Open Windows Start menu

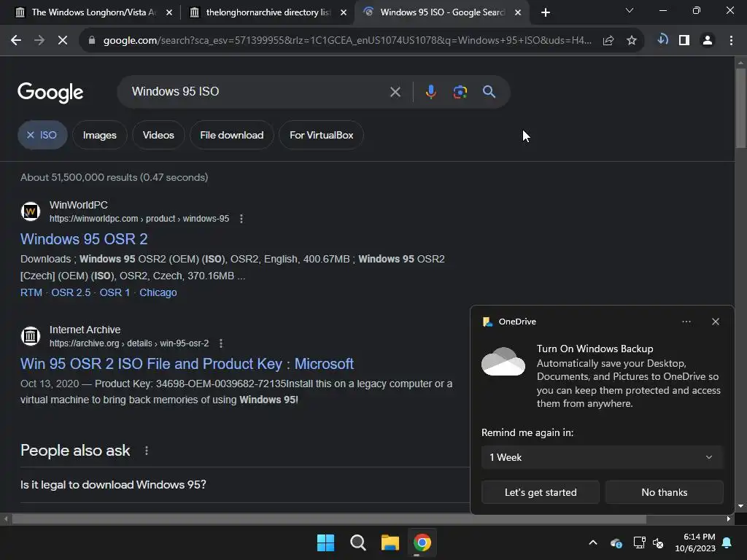tap(325, 542)
